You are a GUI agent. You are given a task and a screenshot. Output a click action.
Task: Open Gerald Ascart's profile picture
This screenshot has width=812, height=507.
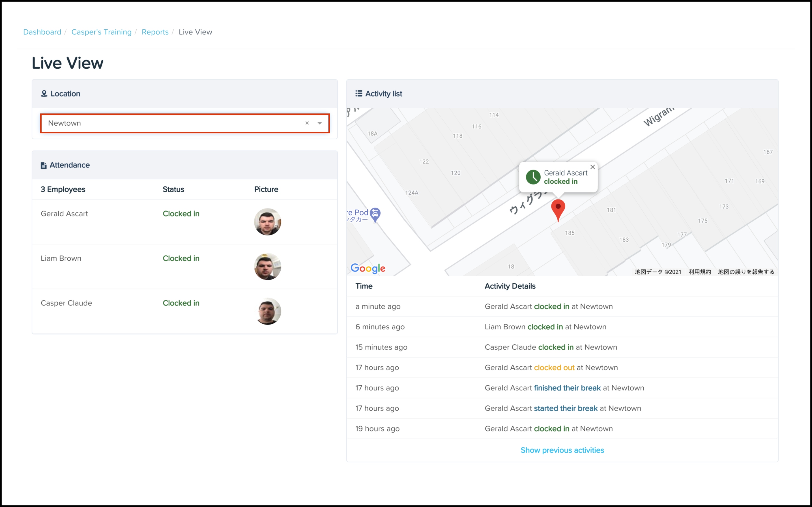(267, 222)
